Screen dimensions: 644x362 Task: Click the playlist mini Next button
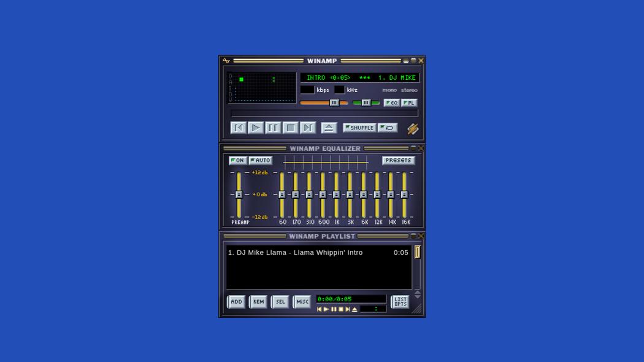pos(348,309)
